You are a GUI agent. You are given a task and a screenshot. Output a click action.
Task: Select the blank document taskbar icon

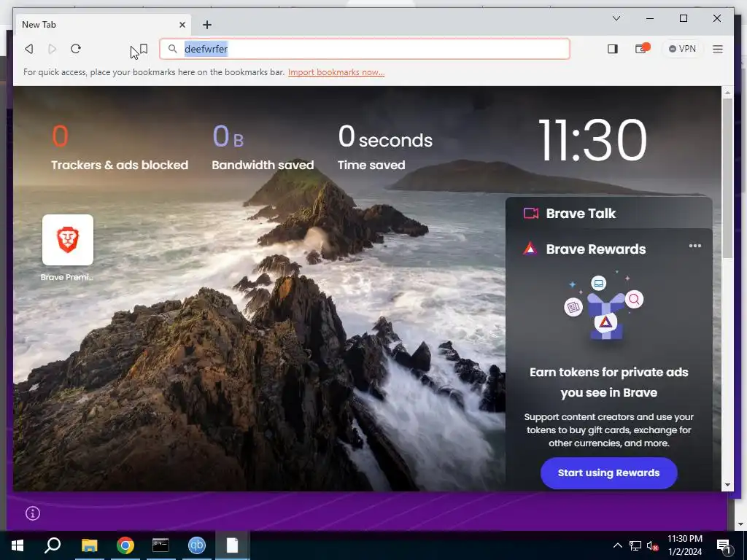[232, 545]
